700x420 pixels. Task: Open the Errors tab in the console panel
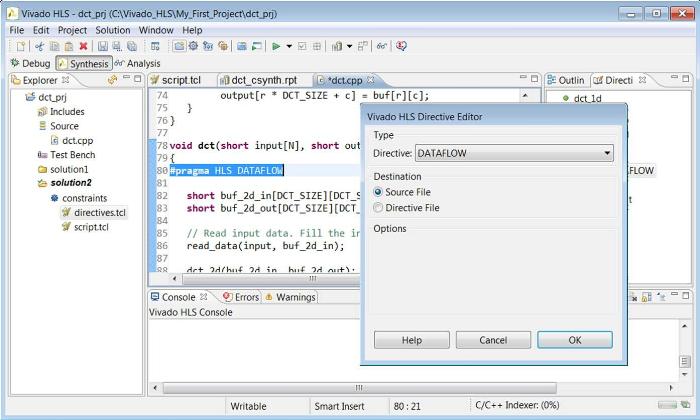click(240, 297)
